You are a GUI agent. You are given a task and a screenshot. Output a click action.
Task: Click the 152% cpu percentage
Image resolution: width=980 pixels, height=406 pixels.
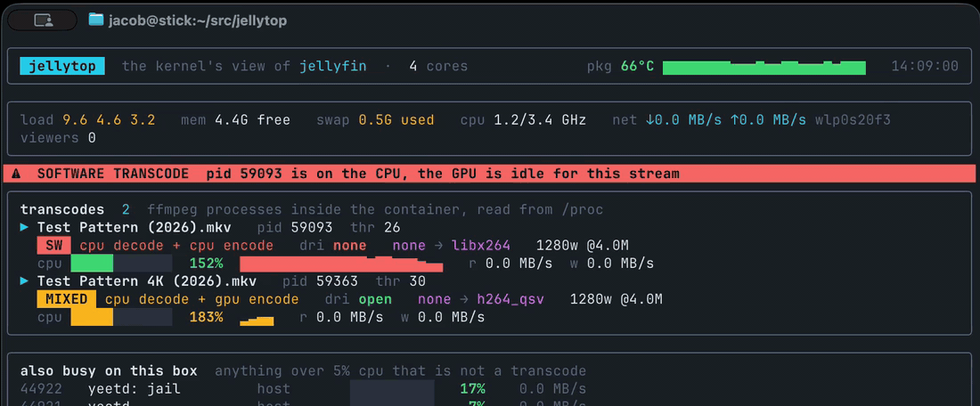click(x=207, y=264)
